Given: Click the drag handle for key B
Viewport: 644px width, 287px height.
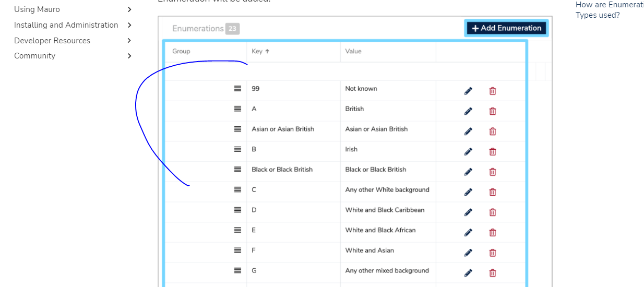Looking at the screenshot, I should pyautogui.click(x=237, y=149).
